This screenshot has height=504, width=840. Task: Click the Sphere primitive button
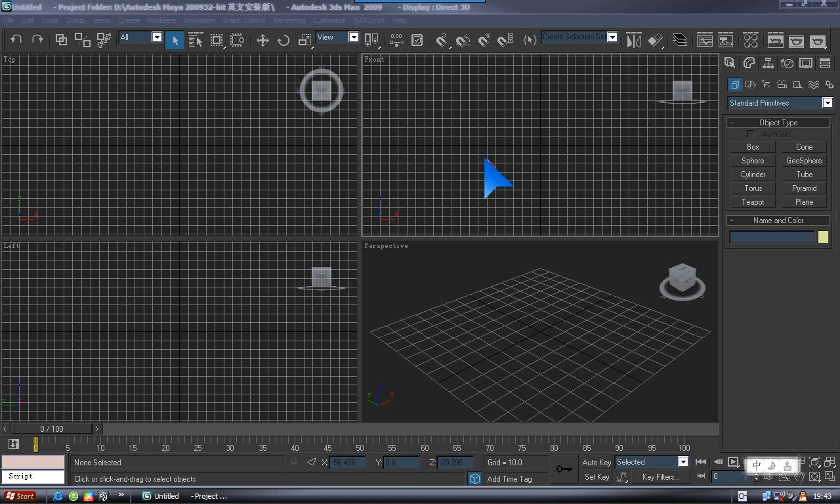(753, 161)
